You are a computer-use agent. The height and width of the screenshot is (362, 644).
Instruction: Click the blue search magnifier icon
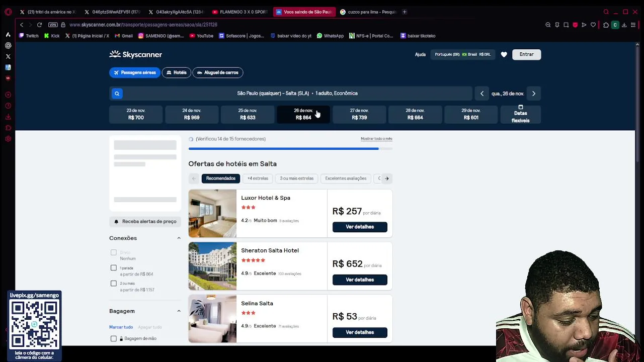[117, 94]
